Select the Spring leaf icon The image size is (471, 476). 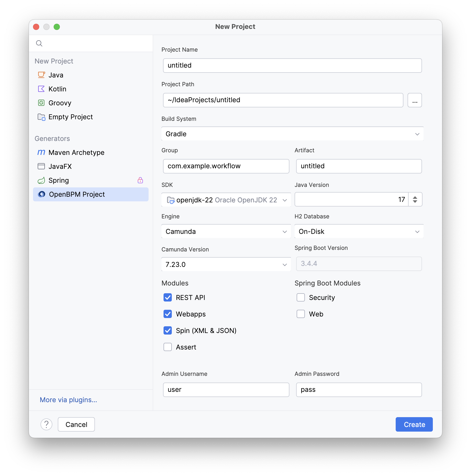coord(41,180)
